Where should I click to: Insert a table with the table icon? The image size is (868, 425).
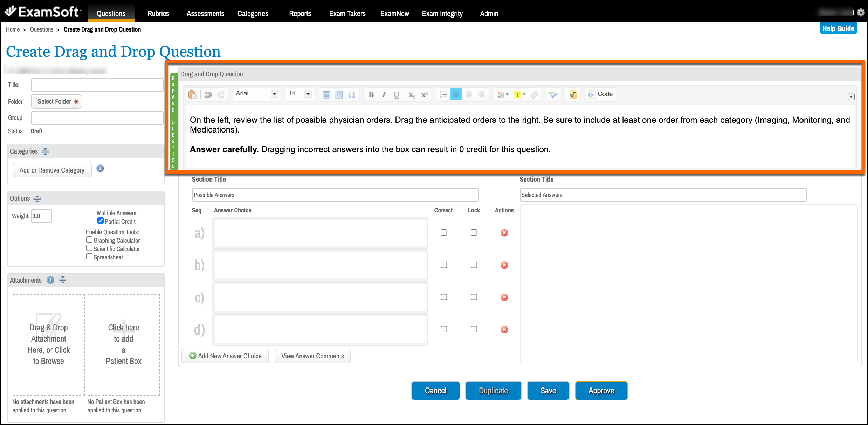pyautogui.click(x=339, y=95)
